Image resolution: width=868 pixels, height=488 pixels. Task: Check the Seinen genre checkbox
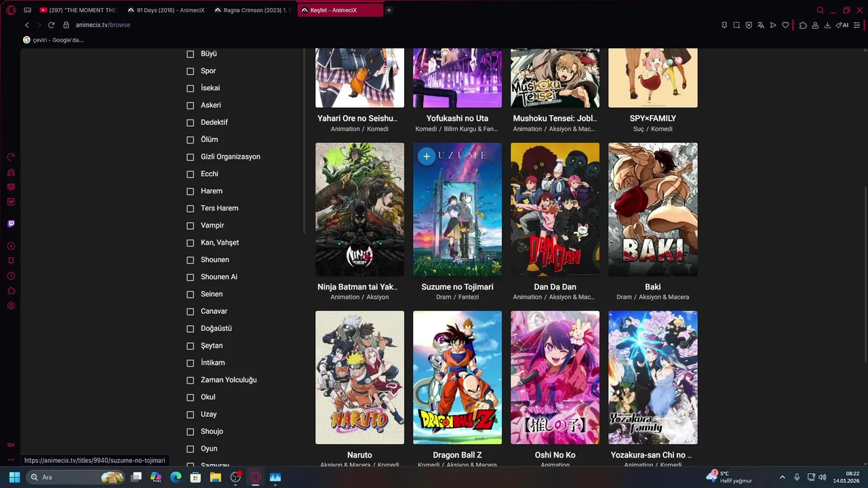tap(190, 294)
